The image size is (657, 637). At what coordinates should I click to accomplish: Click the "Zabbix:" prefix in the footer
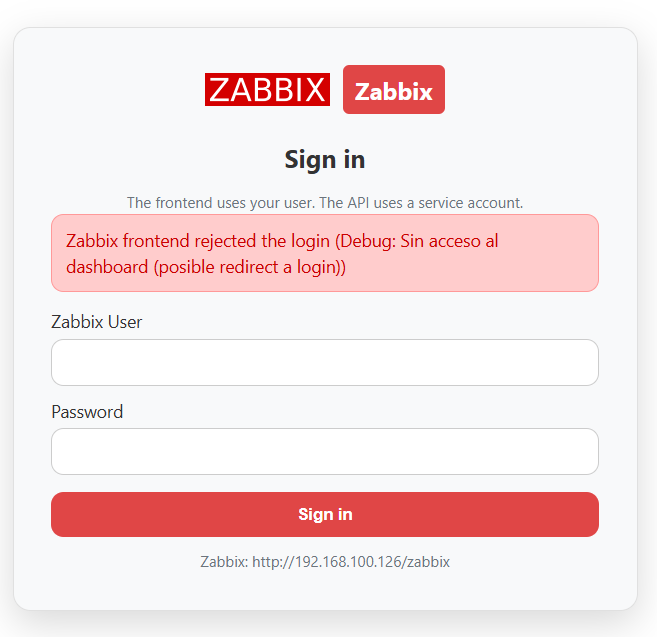pos(223,562)
